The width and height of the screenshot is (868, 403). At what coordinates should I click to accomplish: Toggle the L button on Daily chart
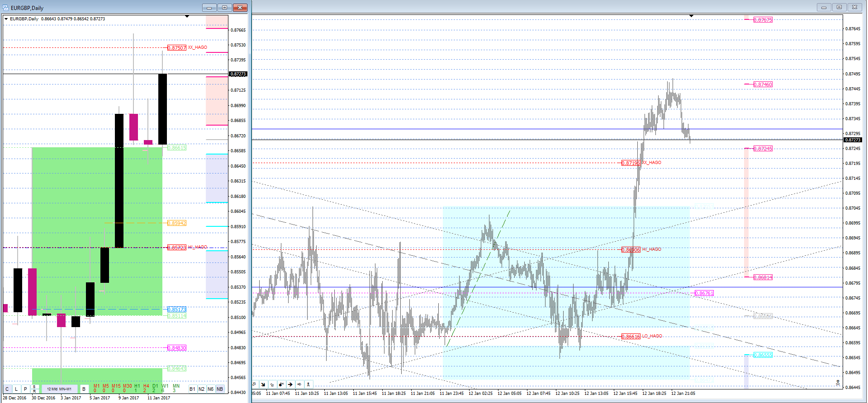click(16, 389)
